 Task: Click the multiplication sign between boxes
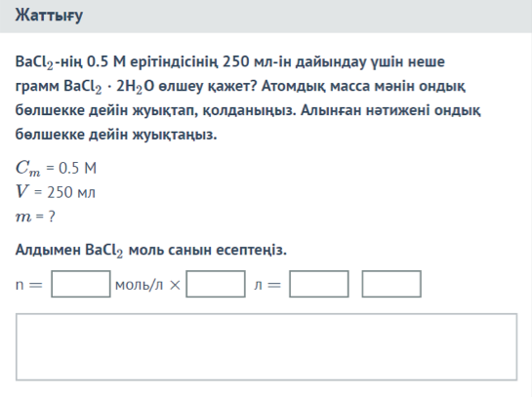point(175,285)
